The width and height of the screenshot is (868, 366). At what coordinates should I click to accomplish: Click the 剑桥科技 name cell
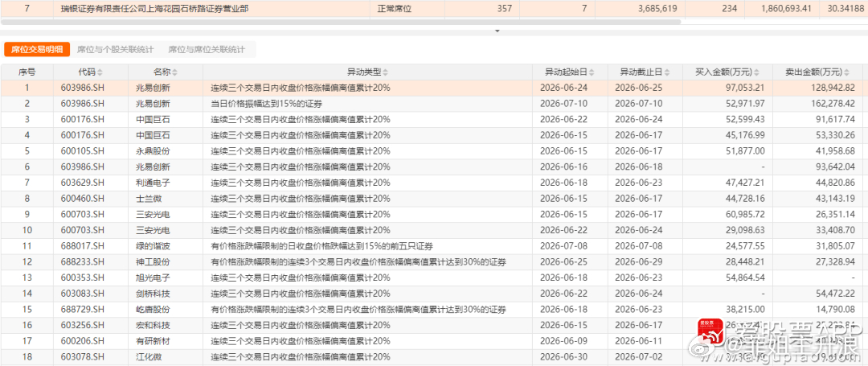[153, 294]
